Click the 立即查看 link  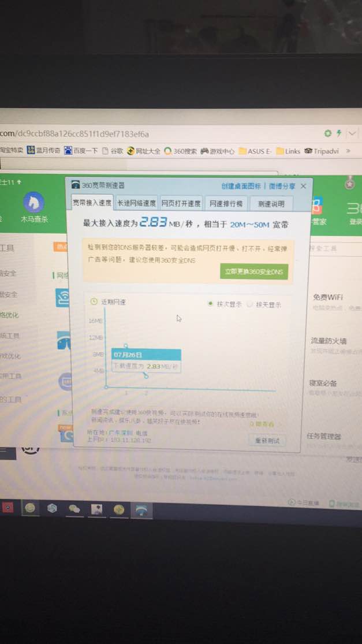tap(262, 424)
